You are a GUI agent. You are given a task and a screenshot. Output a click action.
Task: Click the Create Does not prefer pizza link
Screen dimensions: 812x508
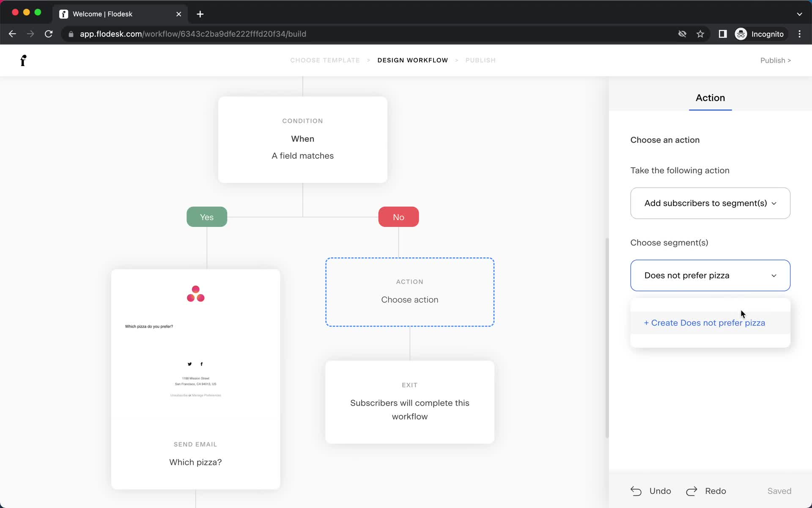(x=705, y=323)
